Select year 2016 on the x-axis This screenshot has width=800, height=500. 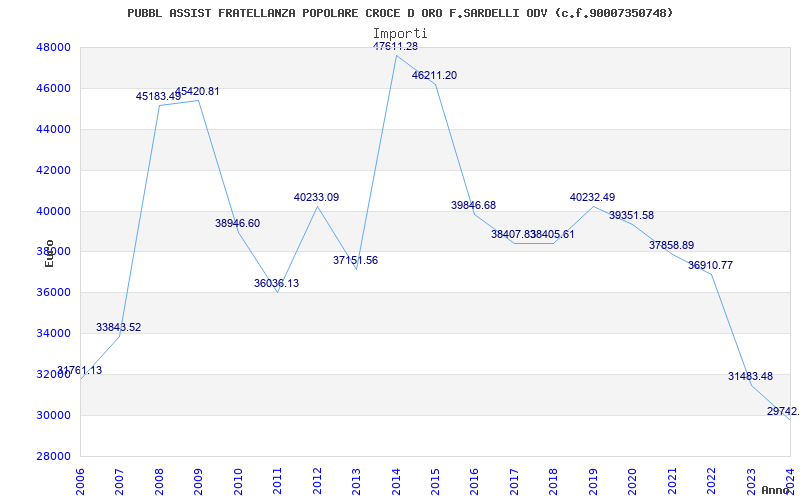point(474,482)
